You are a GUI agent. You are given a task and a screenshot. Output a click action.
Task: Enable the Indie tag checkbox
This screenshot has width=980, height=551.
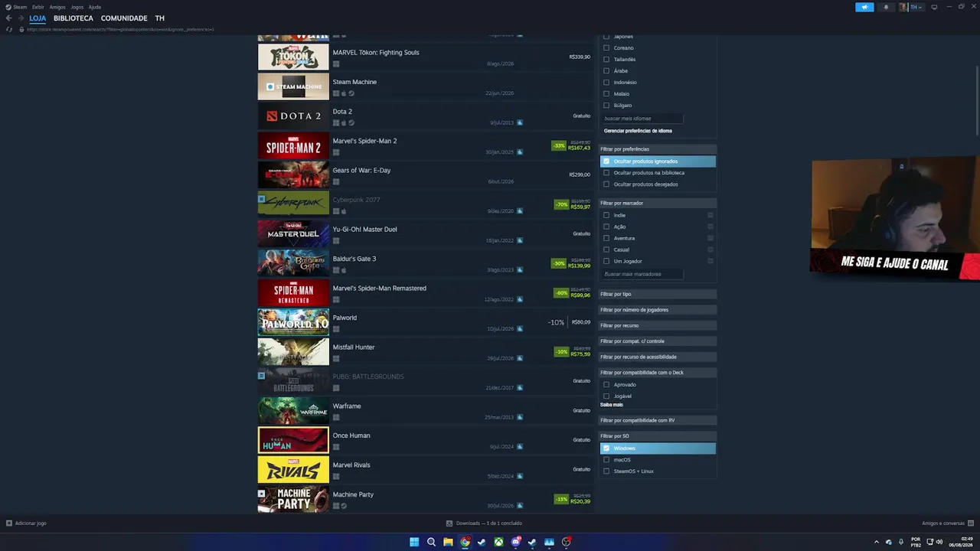pos(606,215)
